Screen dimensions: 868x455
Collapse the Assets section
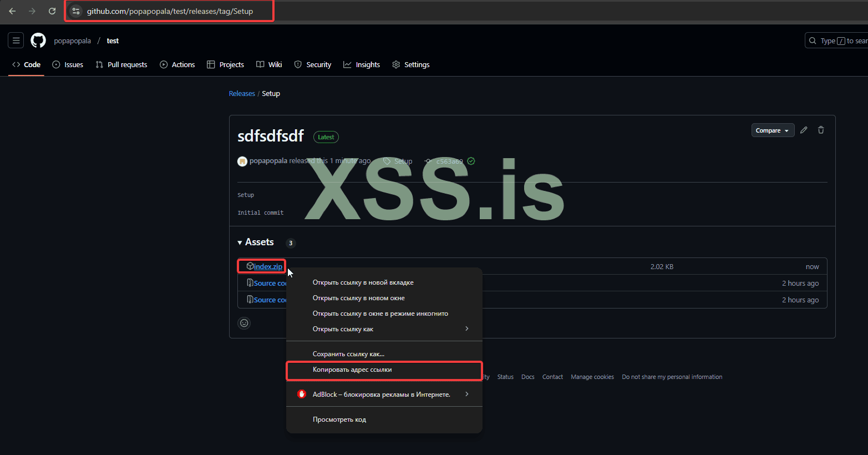pos(256,242)
